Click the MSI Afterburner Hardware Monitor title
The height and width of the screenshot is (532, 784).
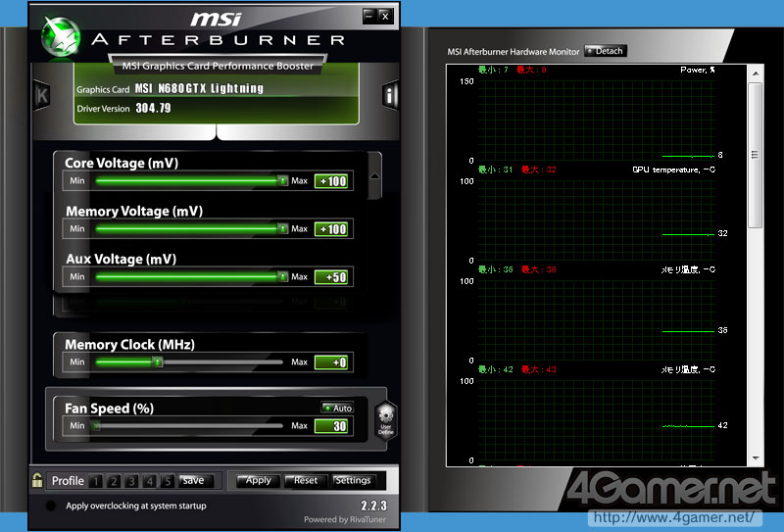pyautogui.click(x=513, y=52)
